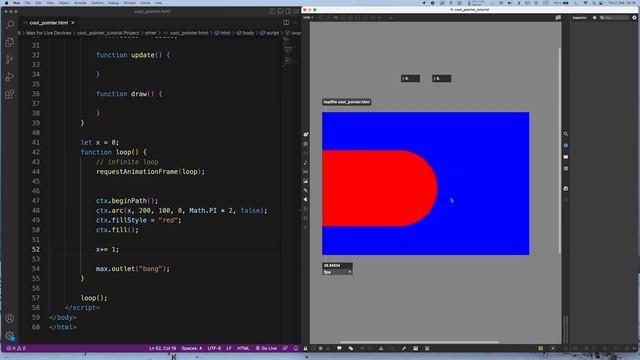The height and width of the screenshot is (360, 640).
Task: Select the cool_pointer.html editor tab
Action: tap(49, 23)
